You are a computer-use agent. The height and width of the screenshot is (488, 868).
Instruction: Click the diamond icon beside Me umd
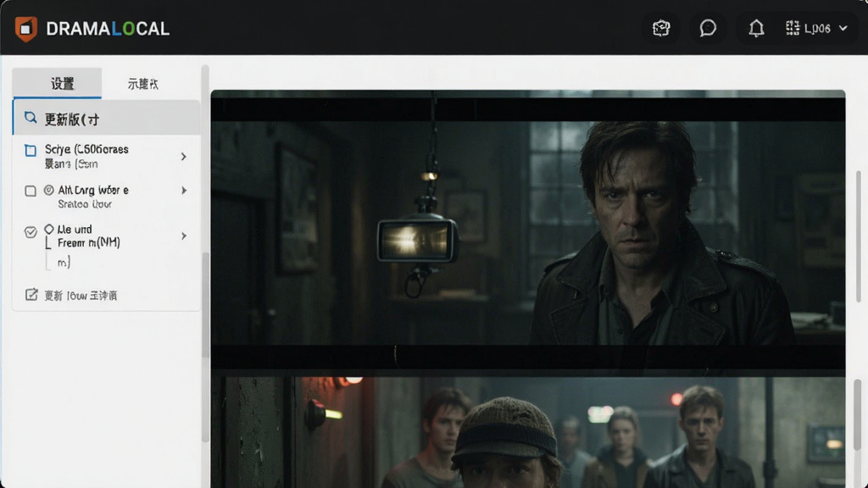[x=48, y=229]
